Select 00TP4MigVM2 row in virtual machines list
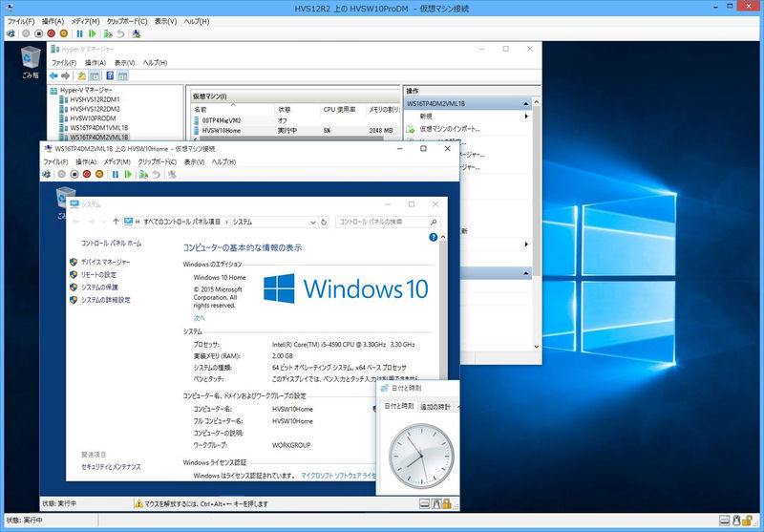764x532 pixels. tap(296, 120)
